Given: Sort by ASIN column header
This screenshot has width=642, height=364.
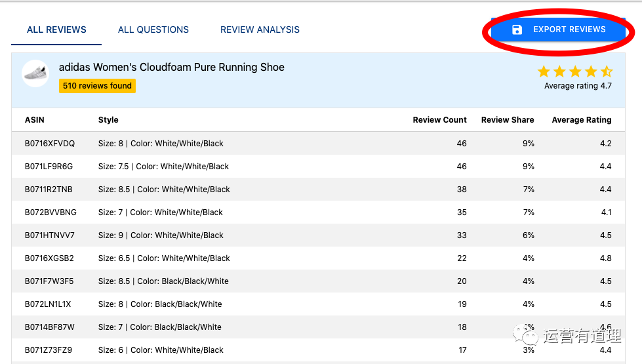Looking at the screenshot, I should [x=35, y=120].
